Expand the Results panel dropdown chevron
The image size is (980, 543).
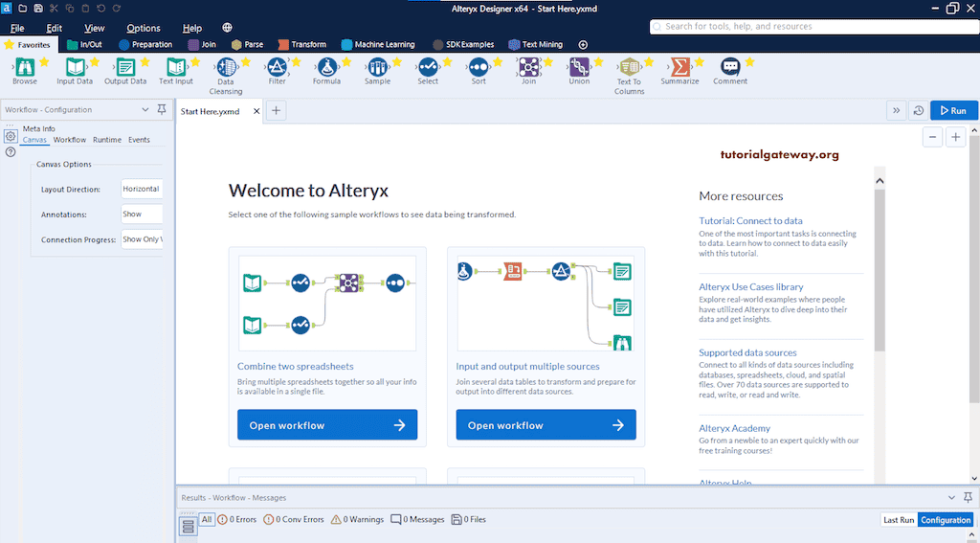(x=951, y=498)
